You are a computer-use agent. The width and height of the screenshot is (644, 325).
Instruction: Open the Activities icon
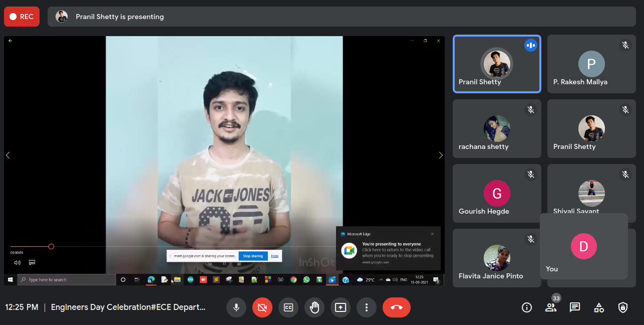coord(599,307)
